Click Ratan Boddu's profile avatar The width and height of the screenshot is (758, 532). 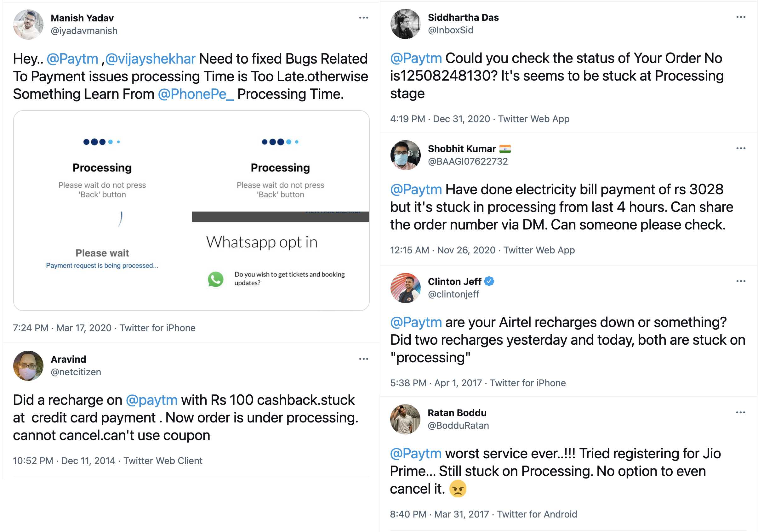point(405,419)
